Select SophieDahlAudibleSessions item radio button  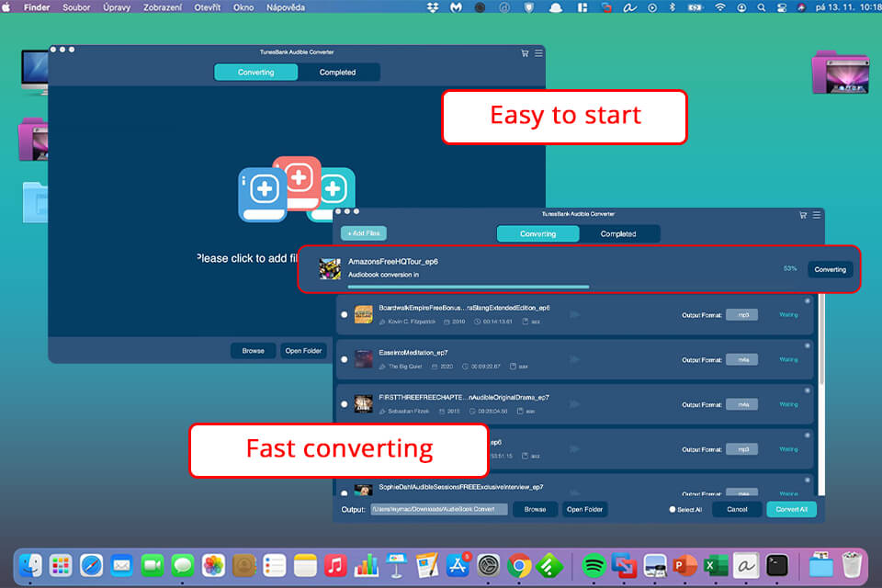pos(345,492)
